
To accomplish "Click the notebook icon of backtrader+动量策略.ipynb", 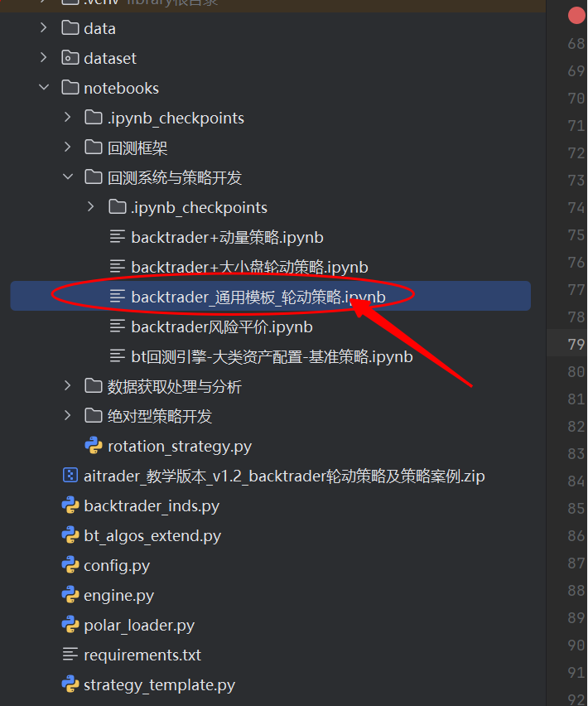I will pyautogui.click(x=118, y=237).
